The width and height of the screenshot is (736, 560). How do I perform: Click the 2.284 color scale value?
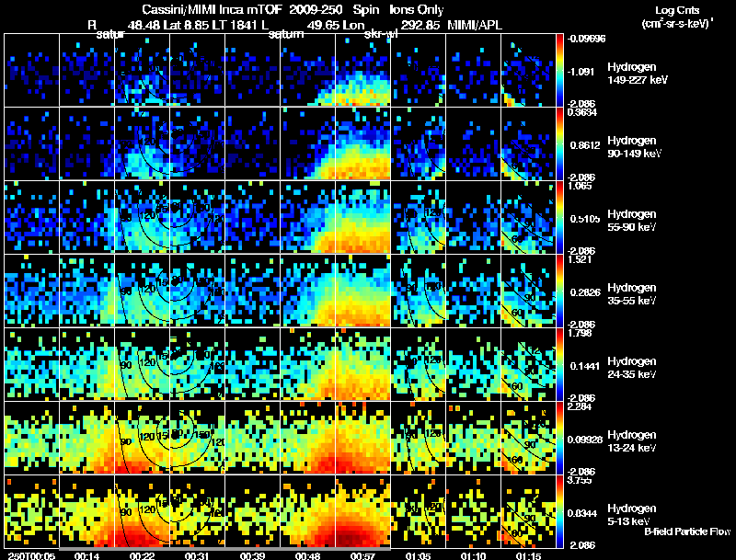pos(580,406)
